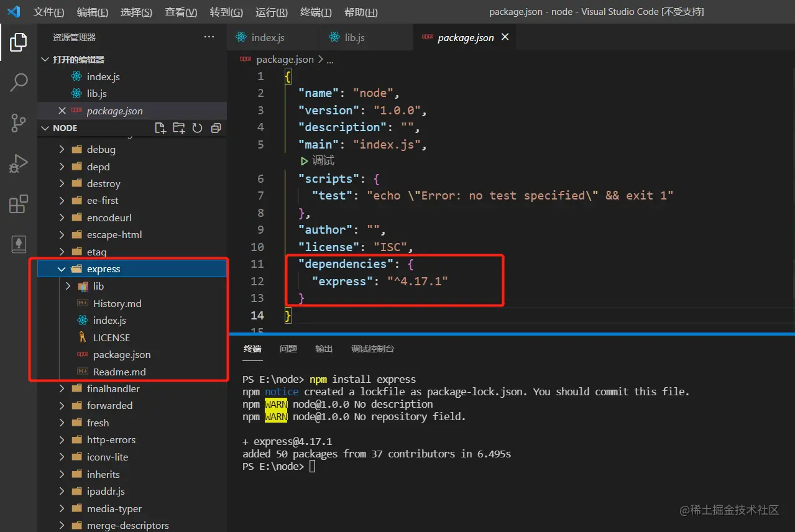Collapse all folders in NODE explorer
The width and height of the screenshot is (795, 532).
pyautogui.click(x=216, y=128)
